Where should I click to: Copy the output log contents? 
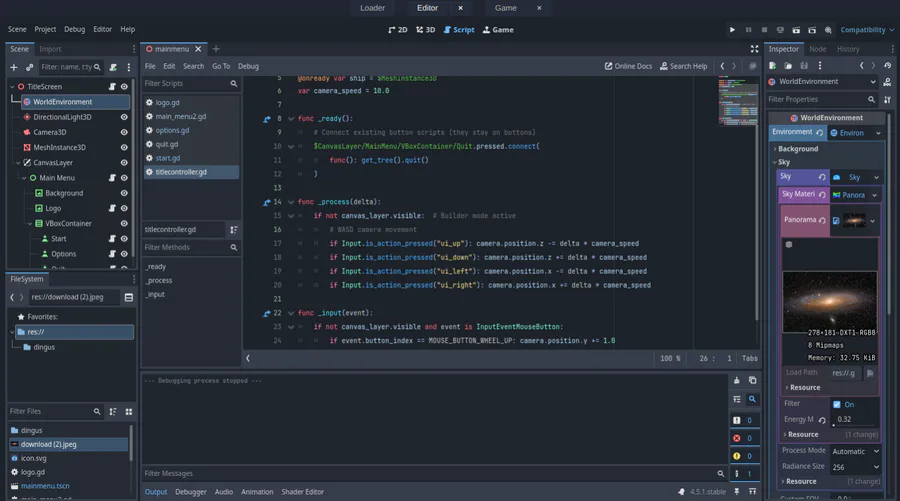752,380
